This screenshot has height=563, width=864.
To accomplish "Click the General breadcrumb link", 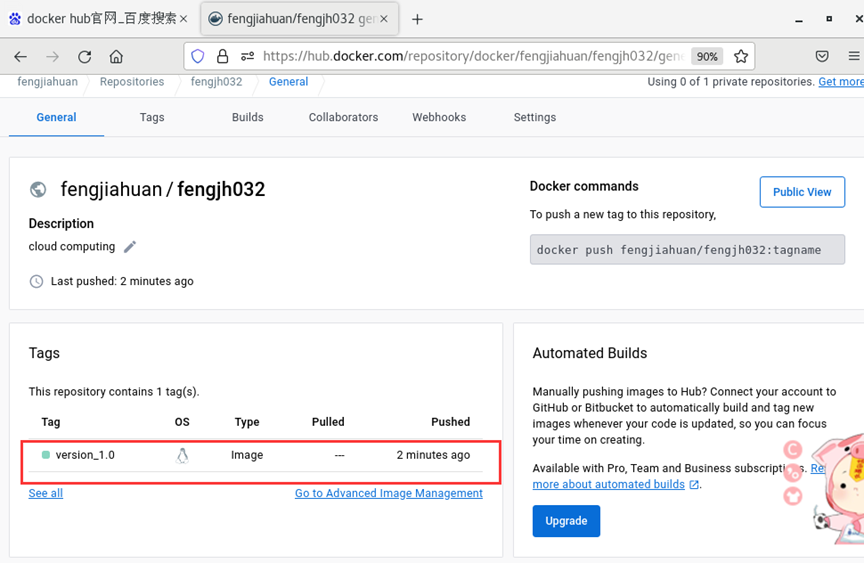I will point(288,82).
